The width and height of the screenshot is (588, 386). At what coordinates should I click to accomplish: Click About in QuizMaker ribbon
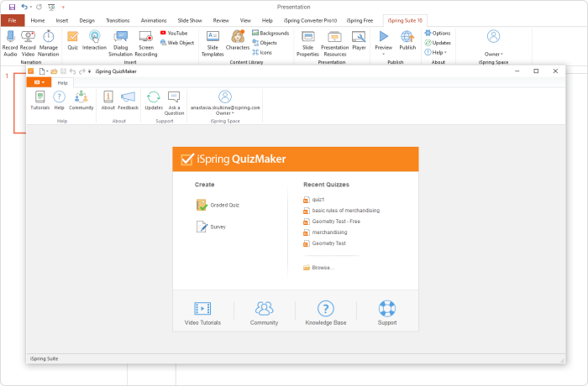108,101
